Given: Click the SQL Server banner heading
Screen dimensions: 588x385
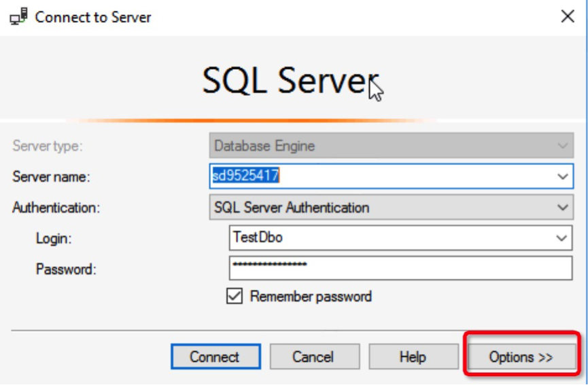Looking at the screenshot, I should click(289, 80).
